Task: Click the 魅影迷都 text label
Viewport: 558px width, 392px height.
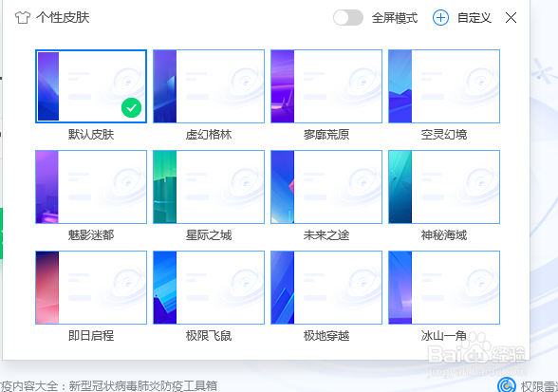Action: [x=91, y=235]
